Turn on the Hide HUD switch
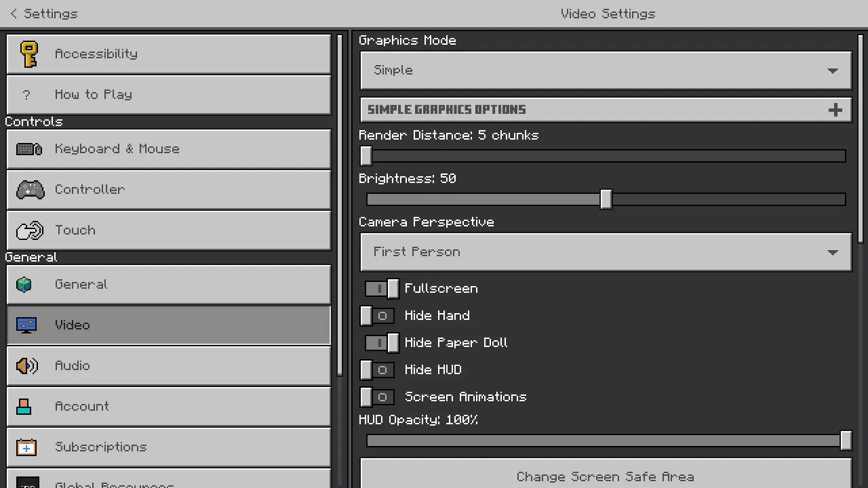 tap(377, 370)
